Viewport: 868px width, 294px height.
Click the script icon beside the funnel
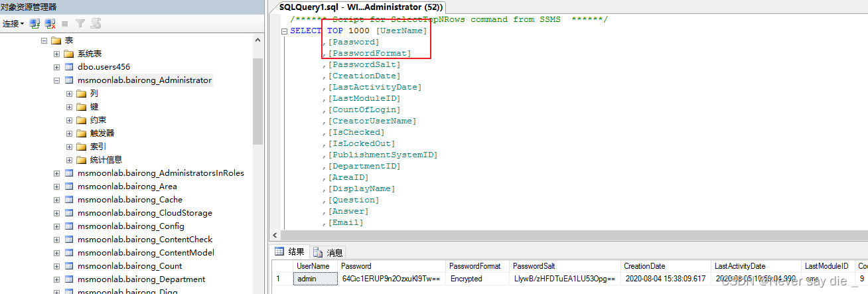[x=96, y=23]
